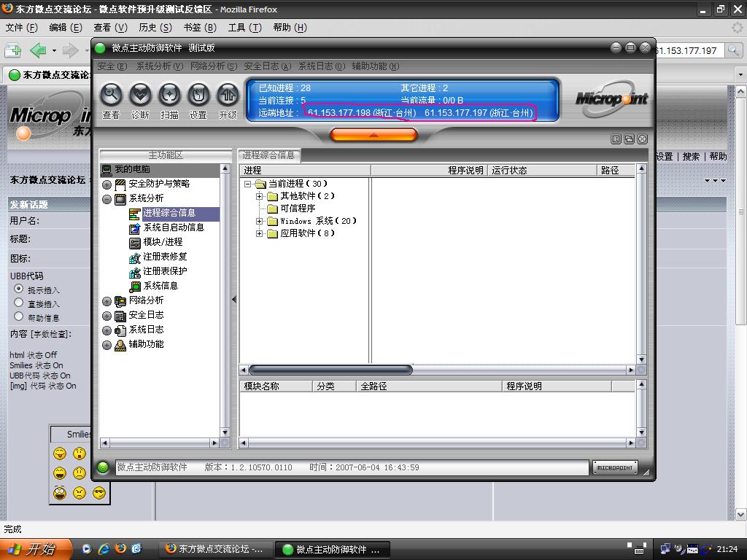Click the 扫描 scan toolbar icon
The height and width of the screenshot is (560, 747).
tap(169, 95)
